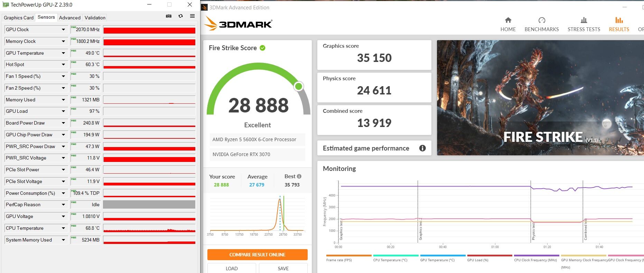Viewport: 644px width, 273px height.
Task: Click Estimated game performance info icon
Action: coord(422,148)
